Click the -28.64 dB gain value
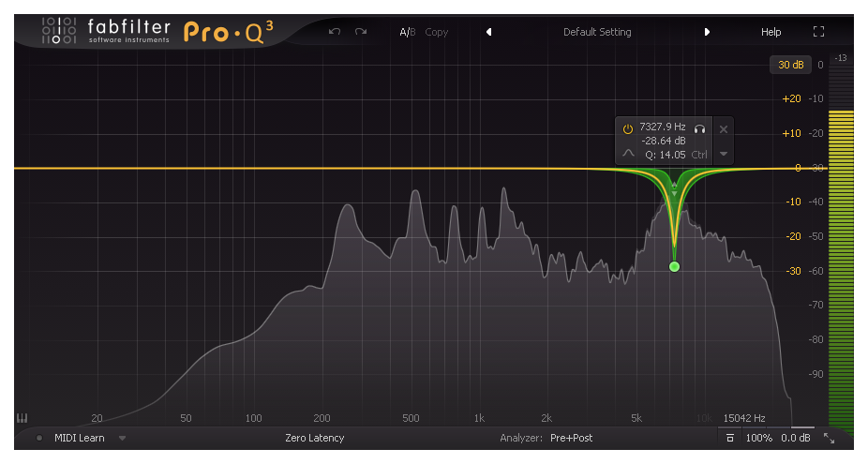The width and height of the screenshot is (868, 464). pyautogui.click(x=663, y=141)
